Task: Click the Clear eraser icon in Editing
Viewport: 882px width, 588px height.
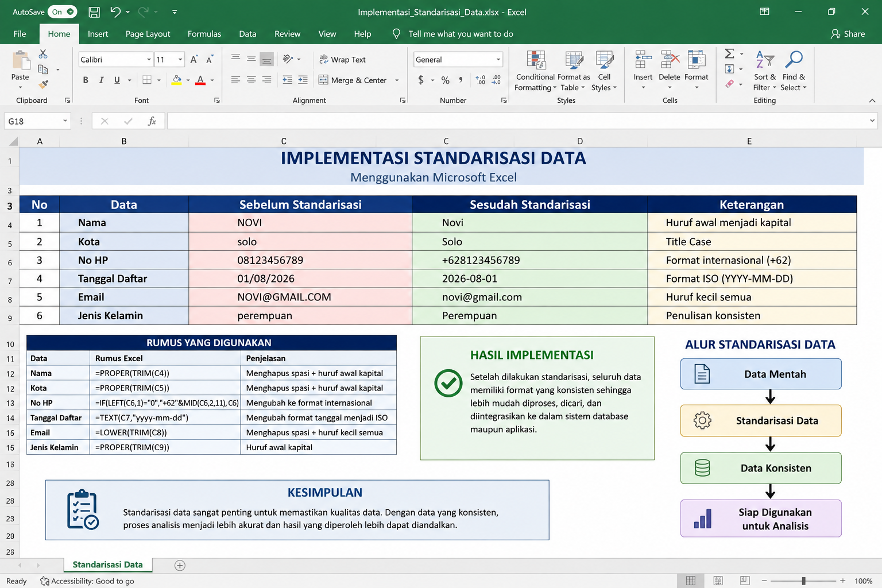Action: [730, 84]
